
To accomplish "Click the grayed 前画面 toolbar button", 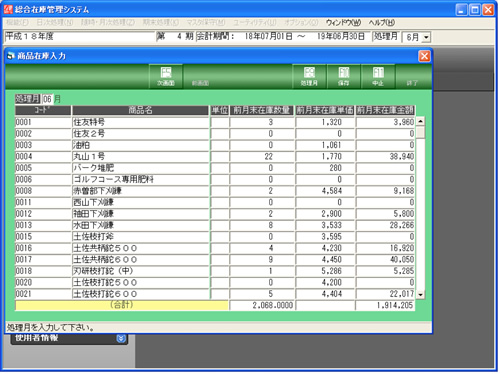I will click(200, 76).
